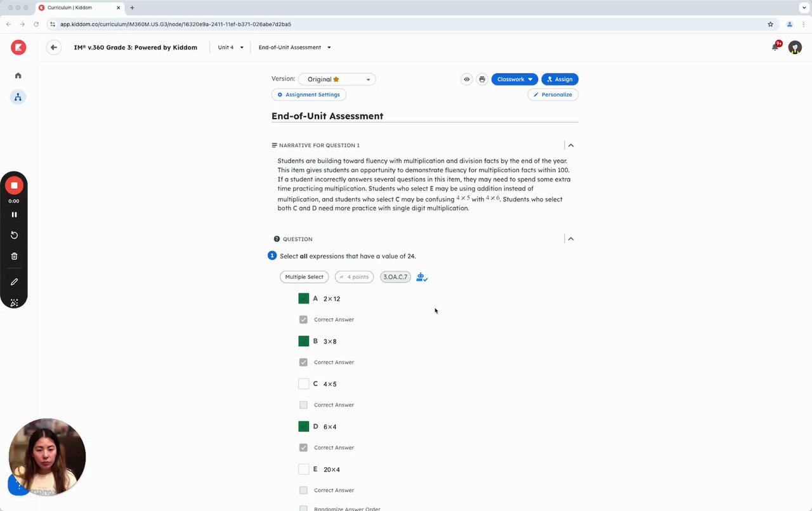Stop the screen recording

[14, 185]
